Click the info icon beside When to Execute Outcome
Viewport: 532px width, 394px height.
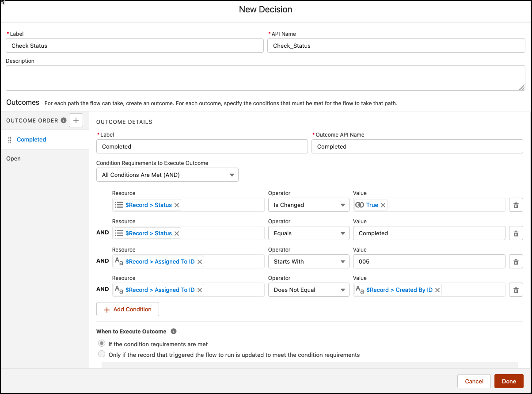point(173,331)
